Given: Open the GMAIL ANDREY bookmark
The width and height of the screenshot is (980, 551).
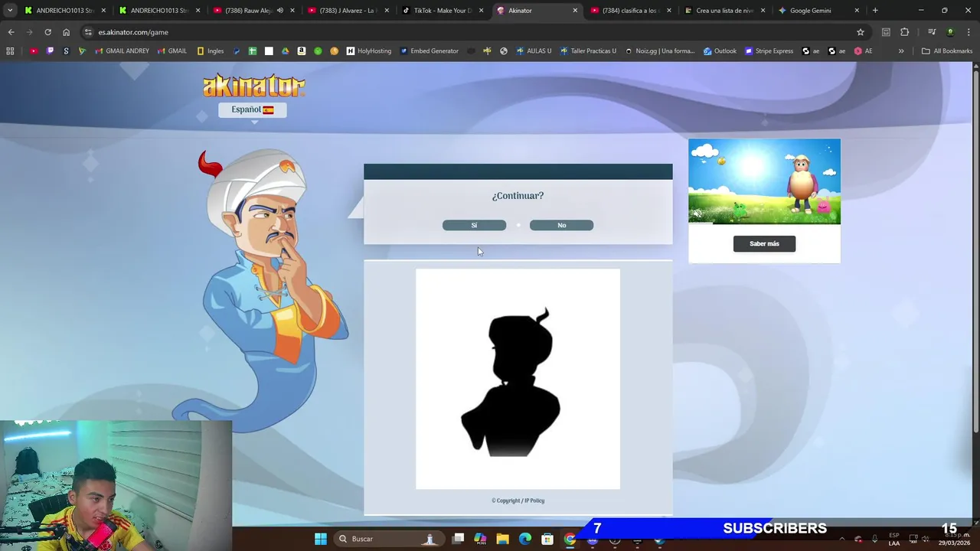Looking at the screenshot, I should (122, 51).
